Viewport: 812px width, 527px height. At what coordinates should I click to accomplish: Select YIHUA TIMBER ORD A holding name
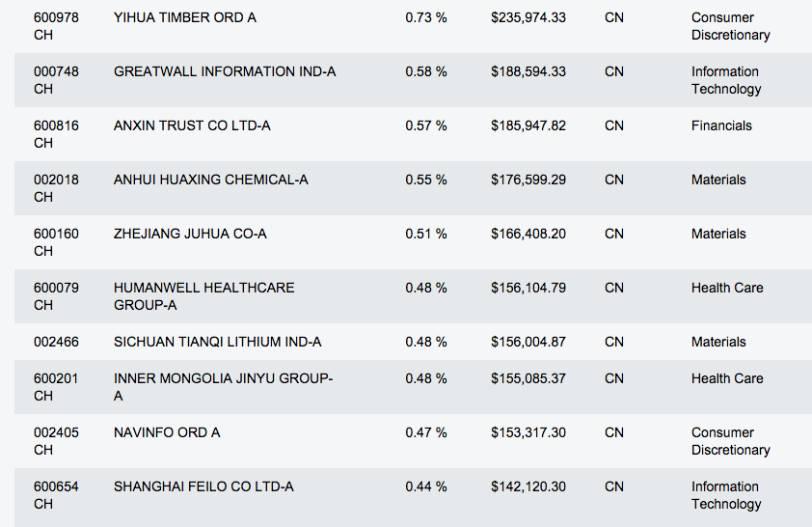coord(185,17)
